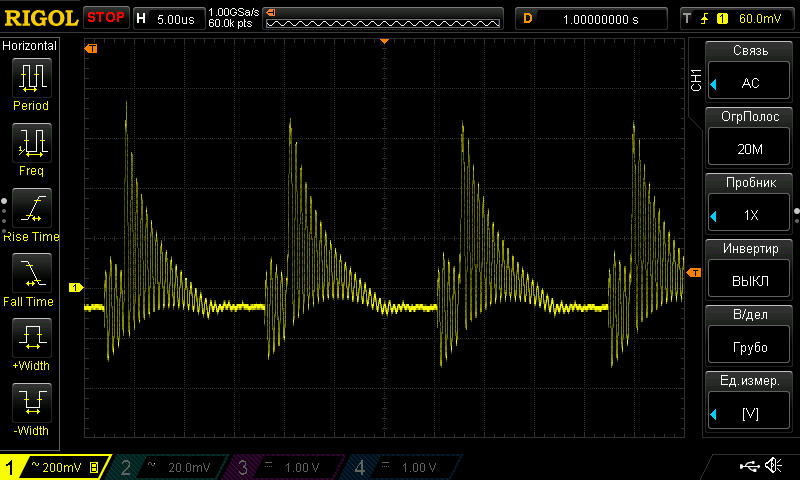The width and height of the screenshot is (800, 480).
Task: Open the Пробник 1X probe ratio dropdown
Action: [750, 204]
